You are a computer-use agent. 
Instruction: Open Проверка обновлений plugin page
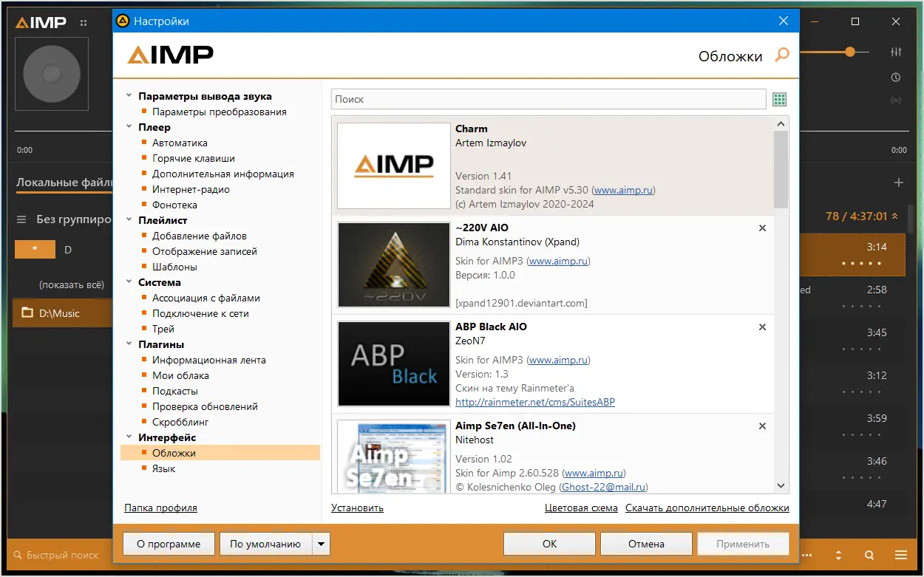(205, 406)
